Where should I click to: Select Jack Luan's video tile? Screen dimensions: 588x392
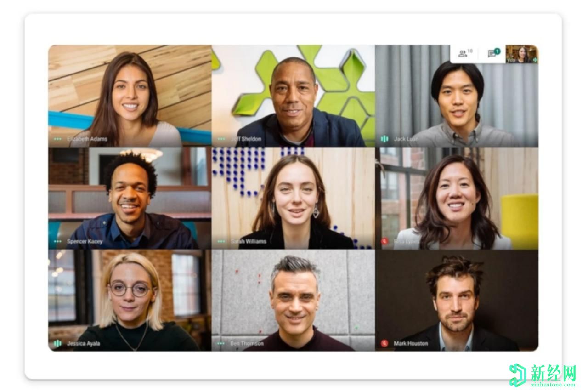(457, 96)
